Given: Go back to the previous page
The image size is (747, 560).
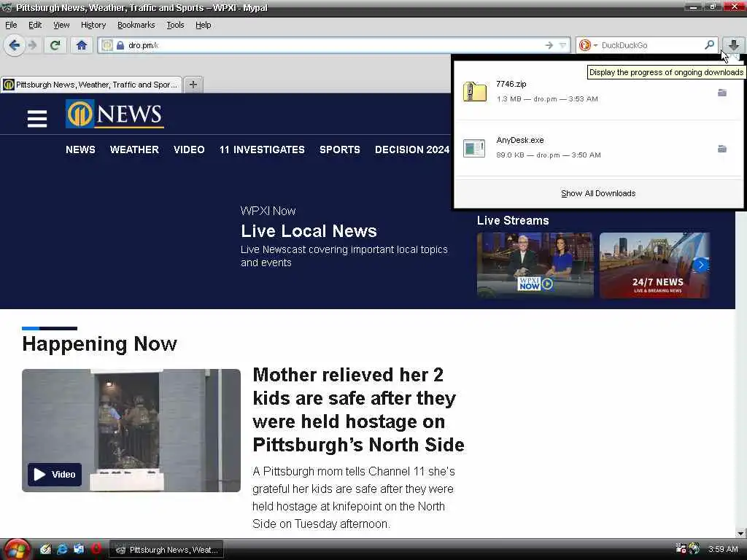Looking at the screenshot, I should (x=15, y=45).
